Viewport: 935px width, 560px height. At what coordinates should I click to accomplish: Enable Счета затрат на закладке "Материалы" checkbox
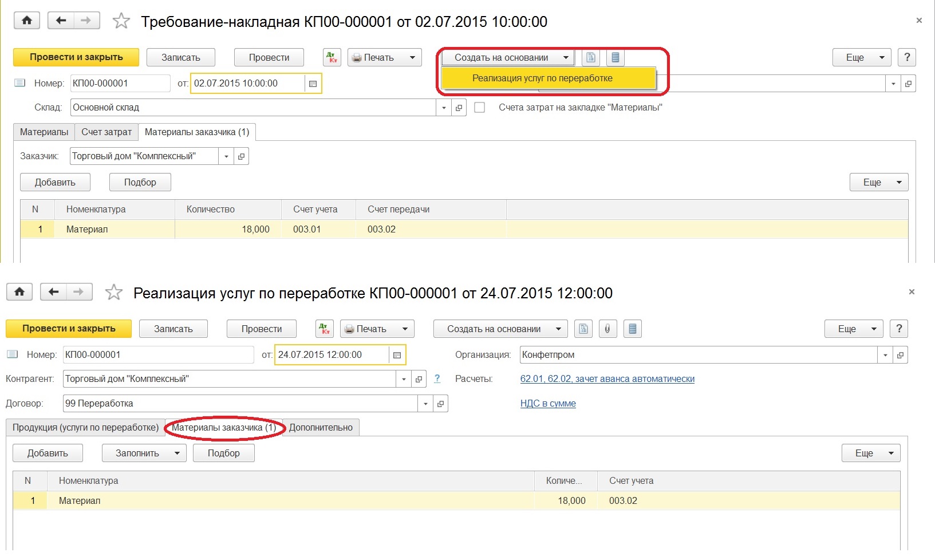[x=480, y=108]
